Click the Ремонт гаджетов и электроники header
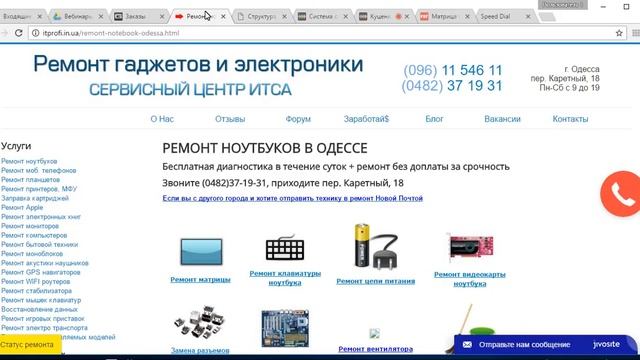This screenshot has width=640, height=360. pyautogui.click(x=198, y=64)
